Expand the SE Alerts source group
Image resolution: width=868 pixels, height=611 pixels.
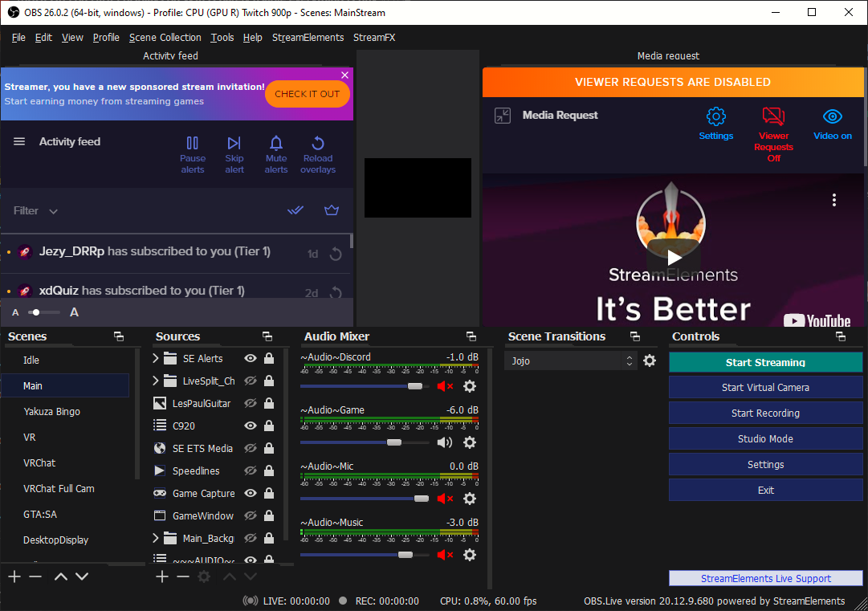coord(155,358)
